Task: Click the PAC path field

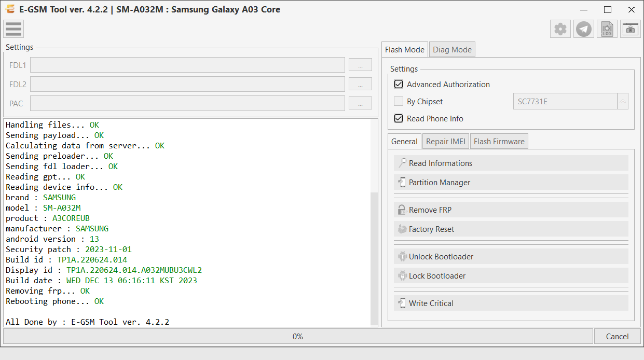Action: click(x=187, y=103)
